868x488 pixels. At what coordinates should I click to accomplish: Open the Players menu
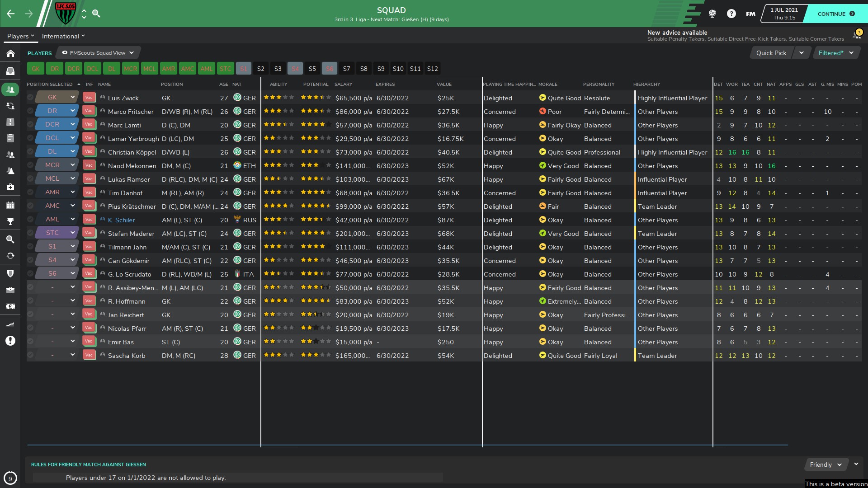[20, 36]
